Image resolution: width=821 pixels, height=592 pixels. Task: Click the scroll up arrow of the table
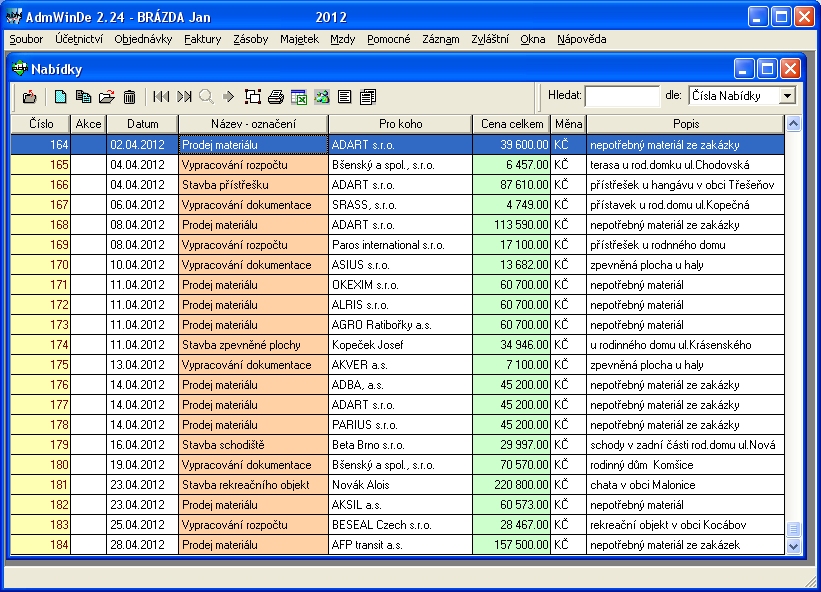[x=793, y=124]
